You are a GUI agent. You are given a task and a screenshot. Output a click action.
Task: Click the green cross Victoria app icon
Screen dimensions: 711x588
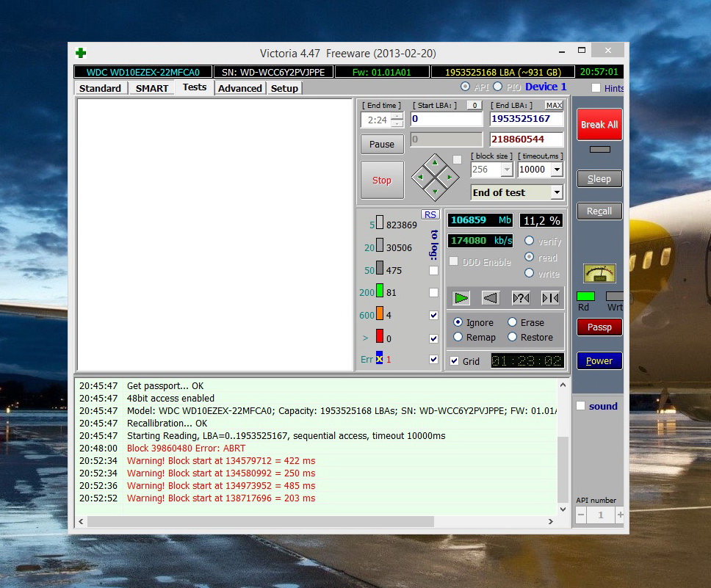tap(81, 53)
